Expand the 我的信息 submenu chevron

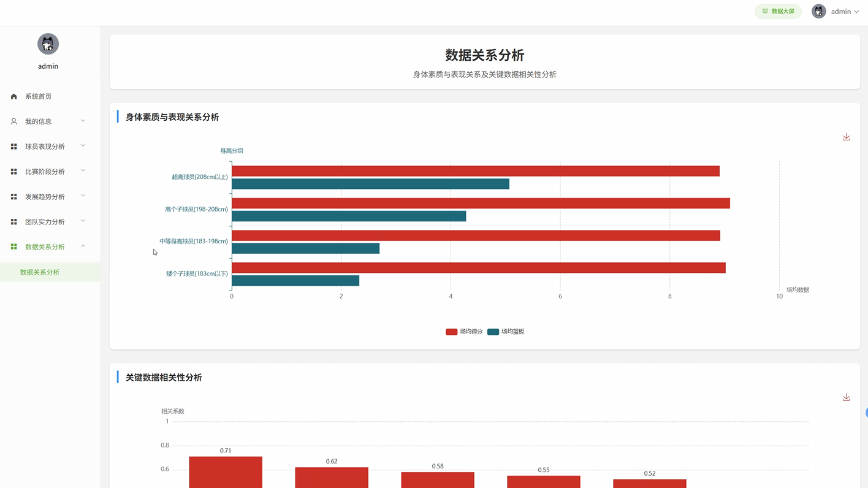pyautogui.click(x=83, y=121)
